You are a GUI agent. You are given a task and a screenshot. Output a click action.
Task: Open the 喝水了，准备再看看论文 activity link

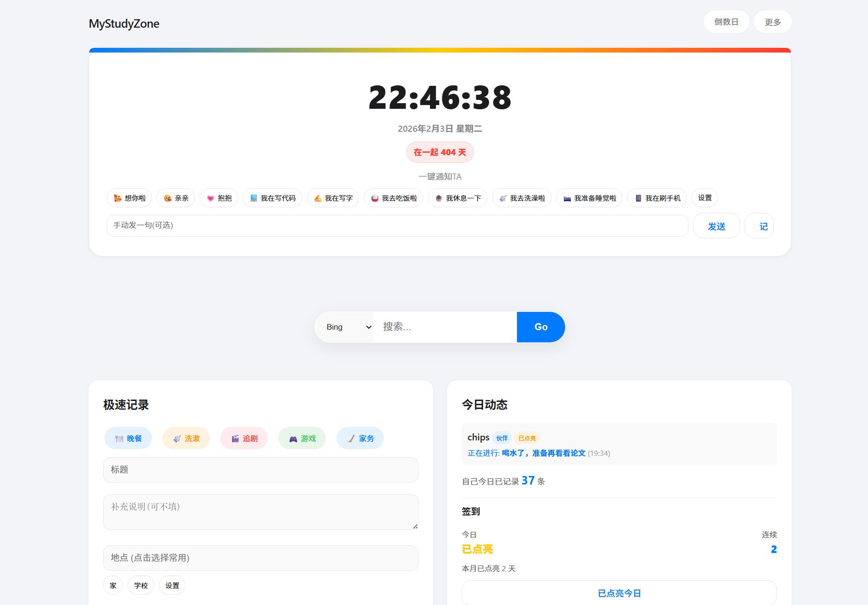point(544,453)
